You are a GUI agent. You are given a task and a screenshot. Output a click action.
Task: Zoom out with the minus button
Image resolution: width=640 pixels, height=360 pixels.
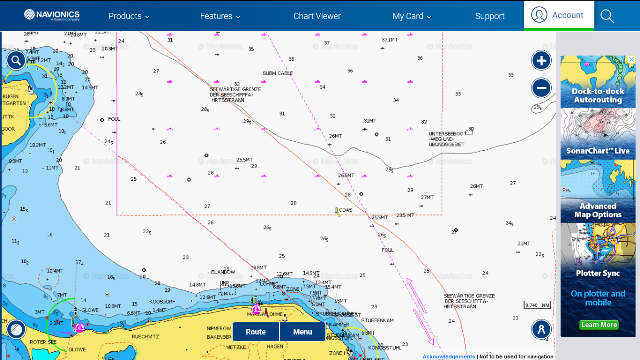541,88
